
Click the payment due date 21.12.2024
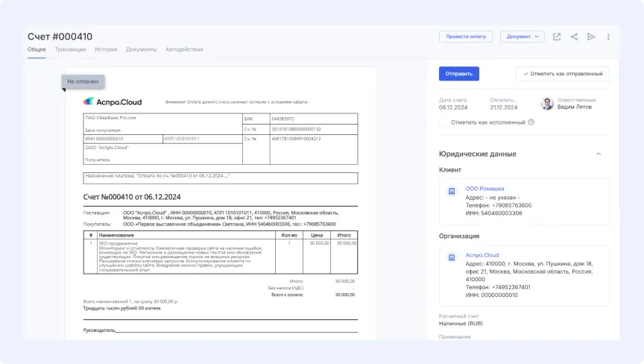[x=504, y=107]
